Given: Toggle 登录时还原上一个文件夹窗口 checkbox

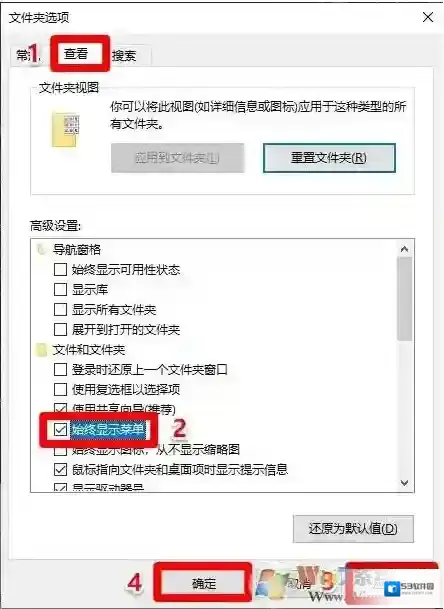Looking at the screenshot, I should (x=60, y=369).
